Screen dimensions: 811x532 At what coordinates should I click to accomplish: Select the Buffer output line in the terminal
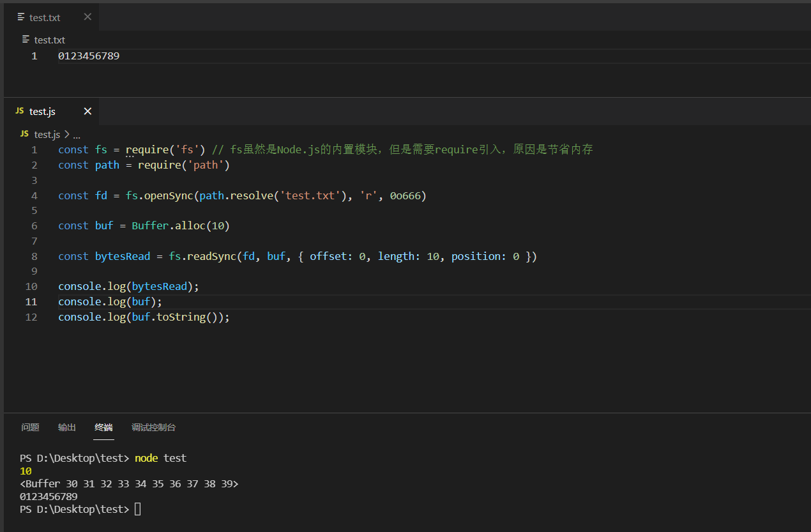pos(128,483)
